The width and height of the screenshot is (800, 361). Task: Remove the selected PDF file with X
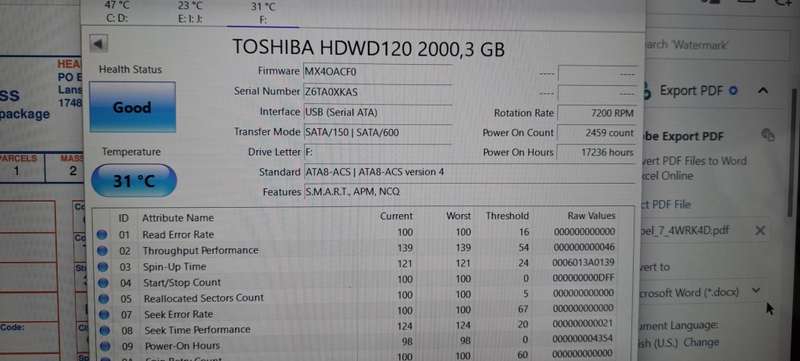(760, 231)
